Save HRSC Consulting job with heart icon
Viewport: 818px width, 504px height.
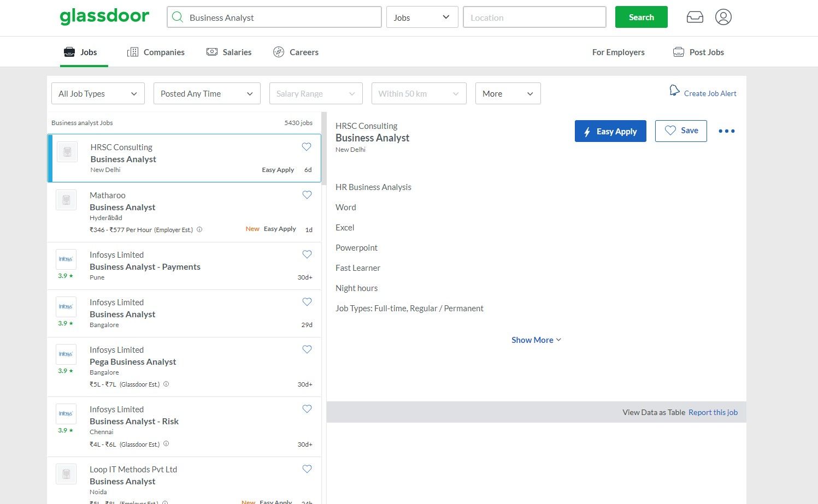[307, 147]
